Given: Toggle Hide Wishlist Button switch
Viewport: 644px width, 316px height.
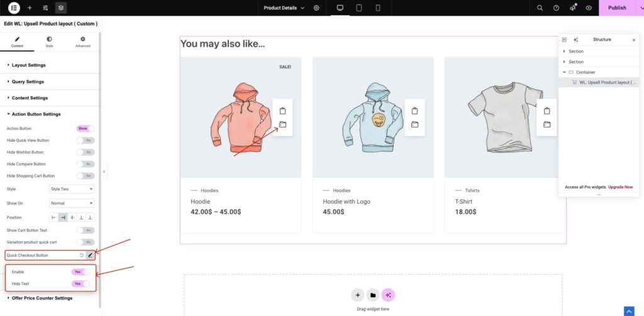Looking at the screenshot, I should 86,152.
